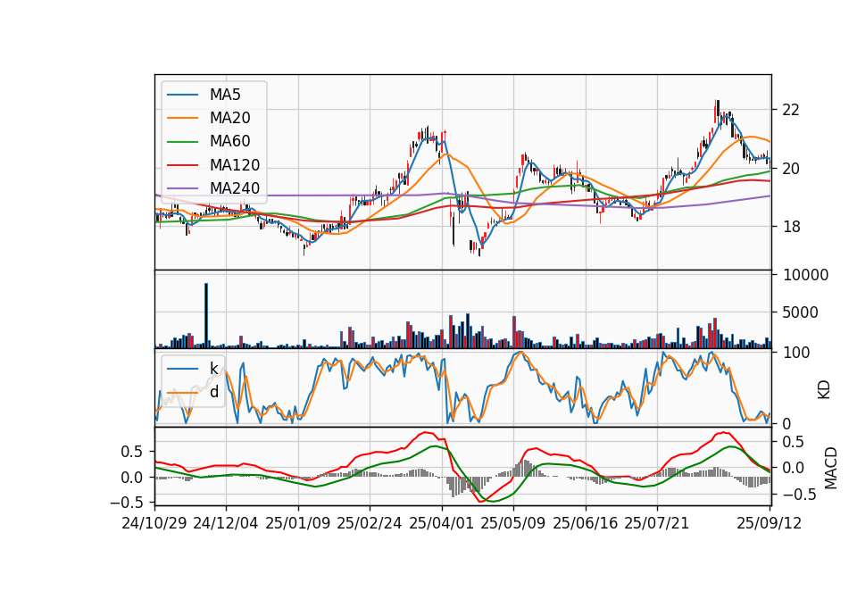Click the 25/06/16 date tick label
Image resolution: width=857 pixels, height=616 pixels.
coord(586,523)
